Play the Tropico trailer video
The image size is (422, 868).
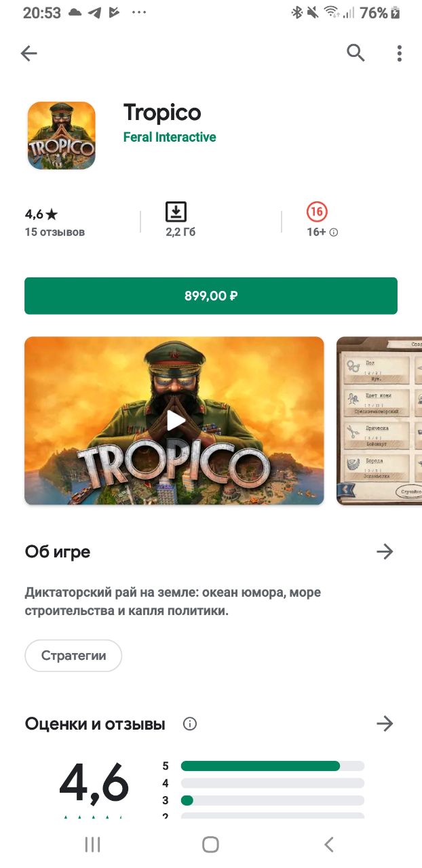click(174, 420)
